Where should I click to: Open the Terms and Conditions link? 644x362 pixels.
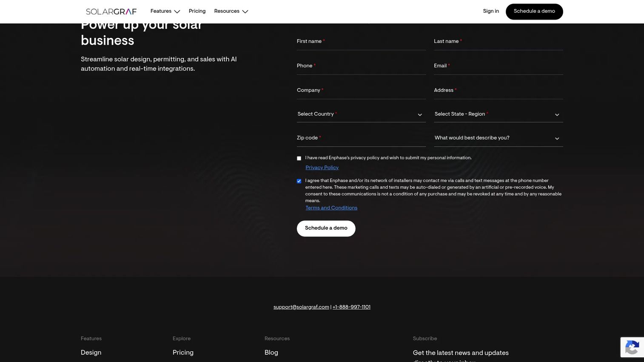point(331,208)
